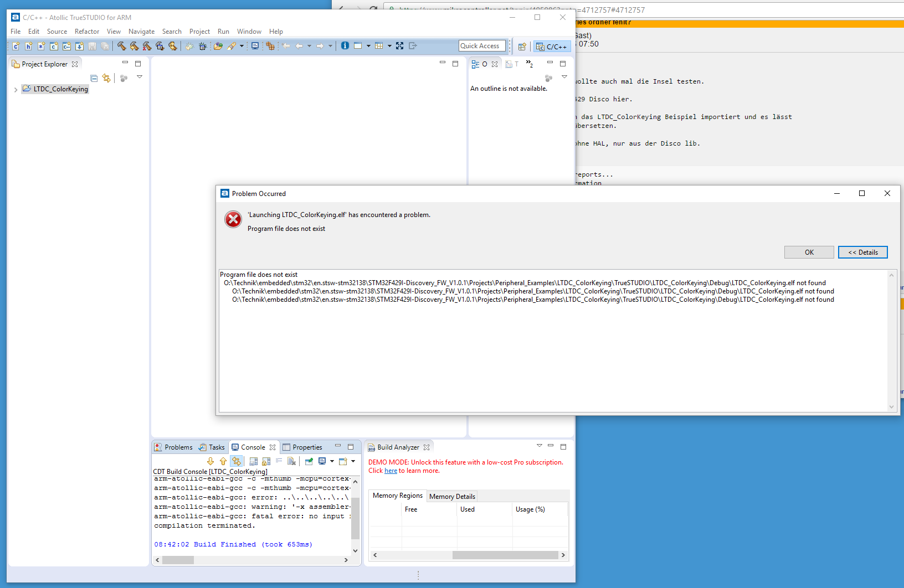Click the New C++ source file icon
Screen dimensions: 904x588
(x=66, y=46)
